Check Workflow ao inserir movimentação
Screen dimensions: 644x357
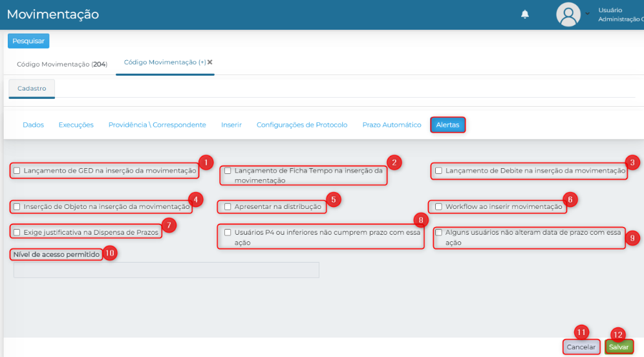click(438, 207)
